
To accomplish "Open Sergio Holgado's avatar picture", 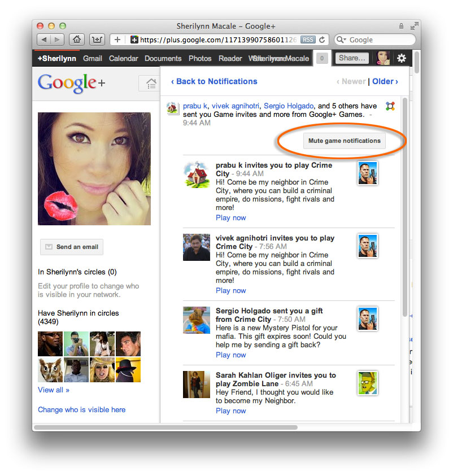I will (x=197, y=320).
